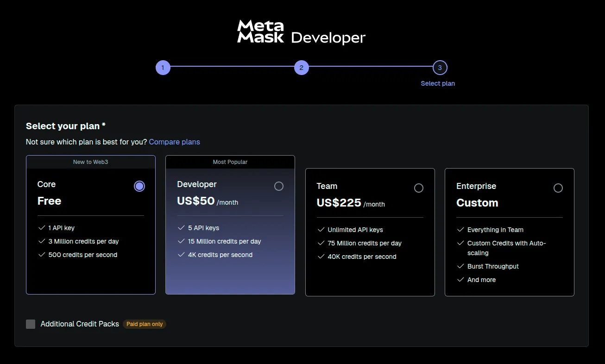Select the Team plan radio button
605x364 pixels.
419,188
